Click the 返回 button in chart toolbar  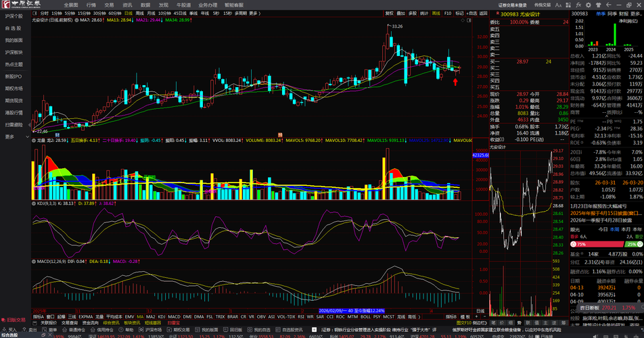click(484, 14)
